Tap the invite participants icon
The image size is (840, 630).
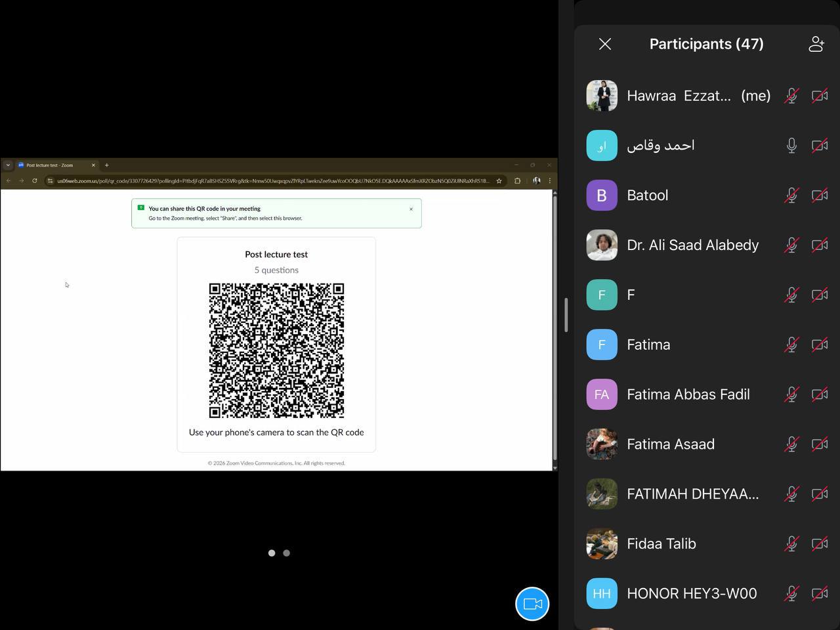click(816, 44)
